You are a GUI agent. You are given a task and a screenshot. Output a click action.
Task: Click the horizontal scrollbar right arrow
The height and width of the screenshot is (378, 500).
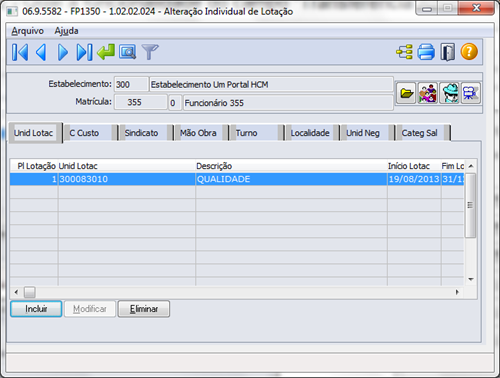[457, 292]
